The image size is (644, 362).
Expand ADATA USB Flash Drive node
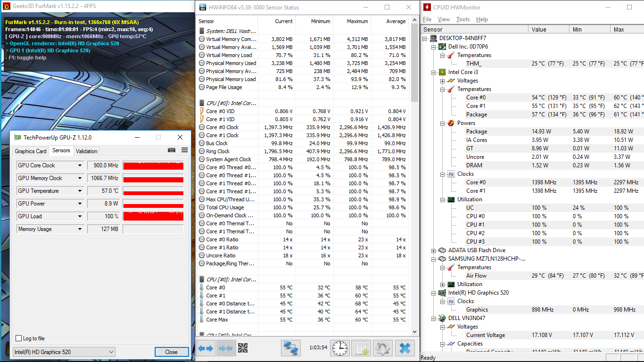click(434, 250)
